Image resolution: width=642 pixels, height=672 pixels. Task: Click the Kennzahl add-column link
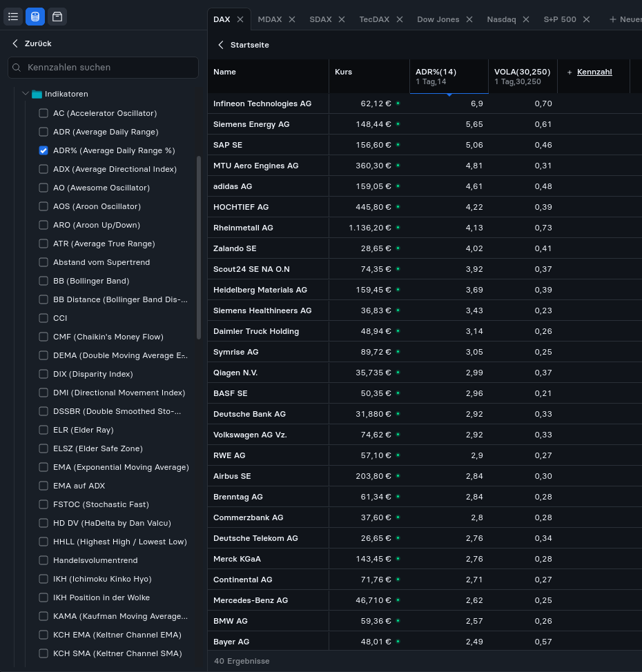[594, 72]
